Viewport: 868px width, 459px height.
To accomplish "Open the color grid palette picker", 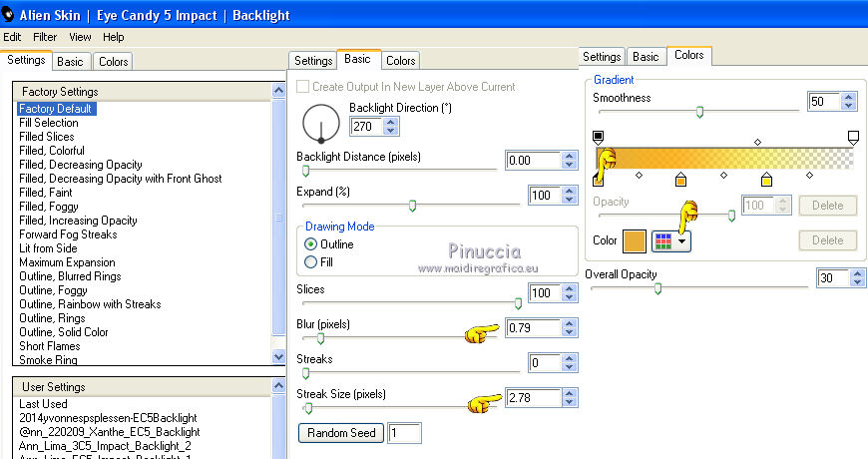I will [x=670, y=240].
